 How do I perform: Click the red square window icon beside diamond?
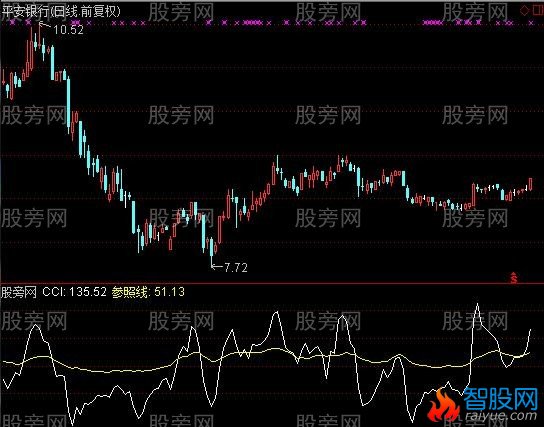[x=538, y=10]
